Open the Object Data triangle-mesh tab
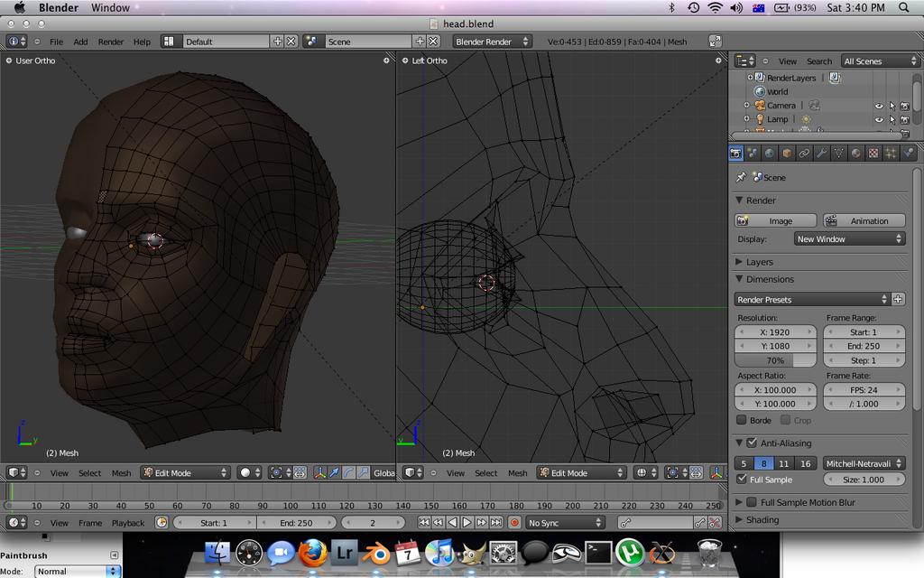Image resolution: width=924 pixels, height=578 pixels. click(838, 154)
